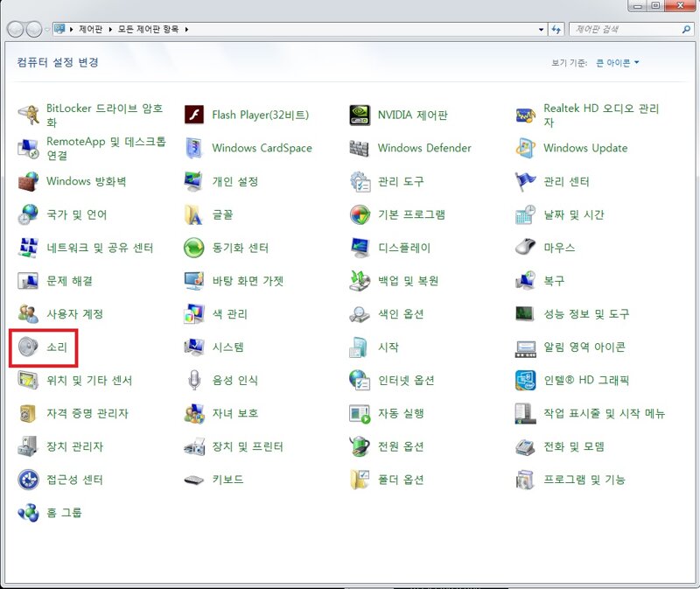
Task: Open the 네트워크 및 공유 센터 icon
Action: [x=28, y=248]
